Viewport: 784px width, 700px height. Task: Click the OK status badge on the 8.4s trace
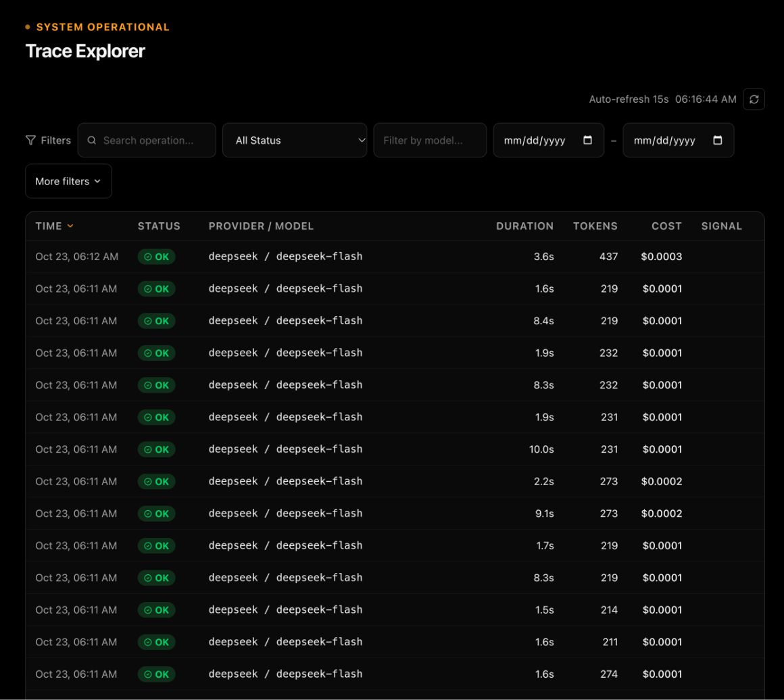coord(157,321)
